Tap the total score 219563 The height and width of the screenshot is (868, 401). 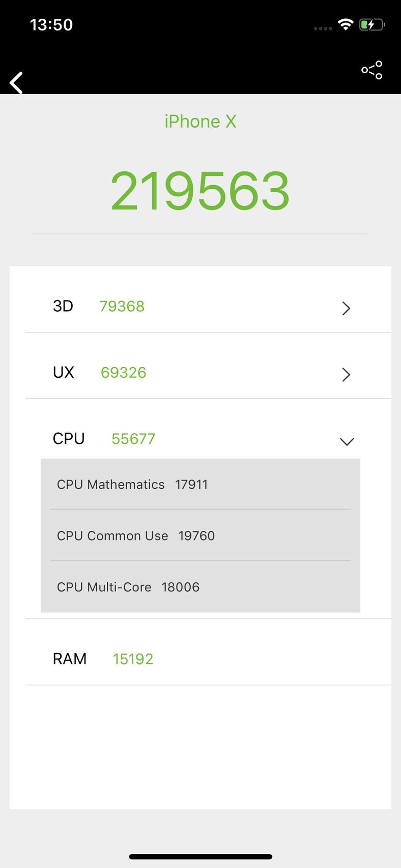point(200,191)
